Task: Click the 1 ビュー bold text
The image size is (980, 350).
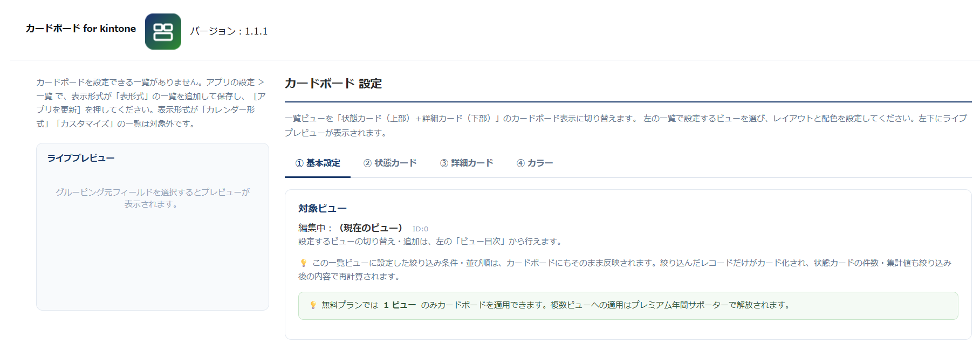Action: coord(400,305)
